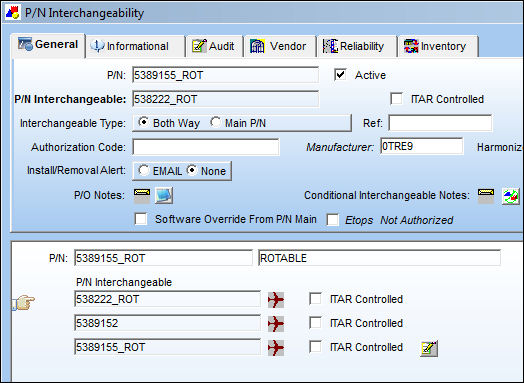Click airplane icon beside 5389155_ROT list row
524x383 pixels.
[x=276, y=348]
